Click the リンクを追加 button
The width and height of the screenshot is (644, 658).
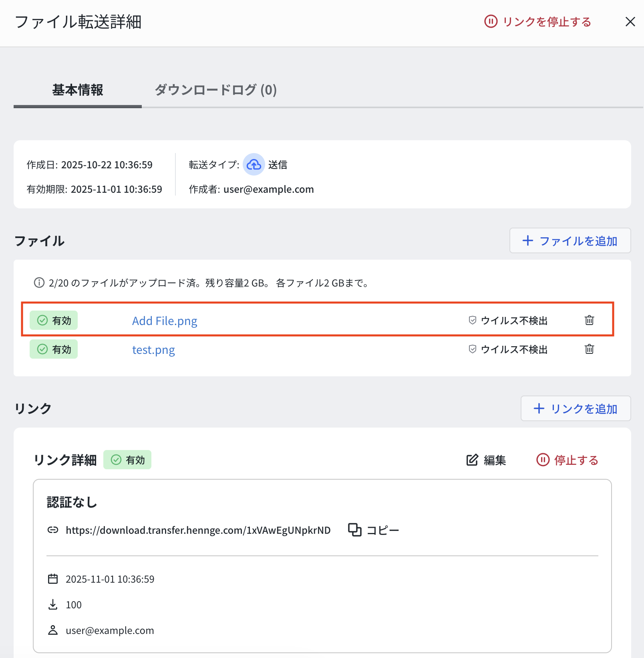(576, 408)
